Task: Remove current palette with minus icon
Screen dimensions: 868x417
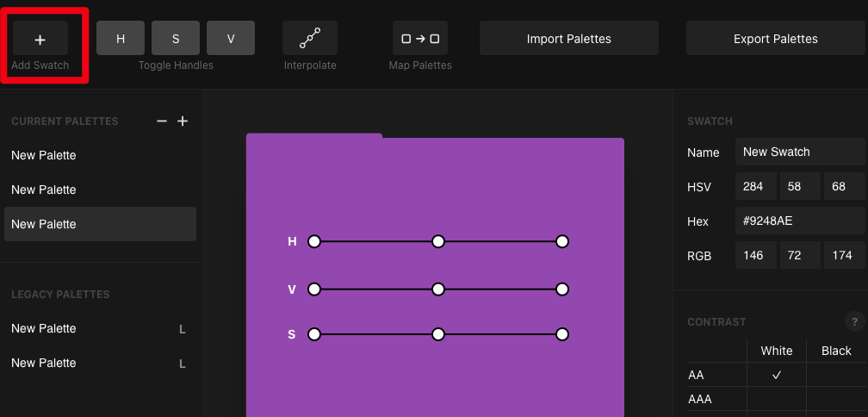Action: tap(162, 121)
